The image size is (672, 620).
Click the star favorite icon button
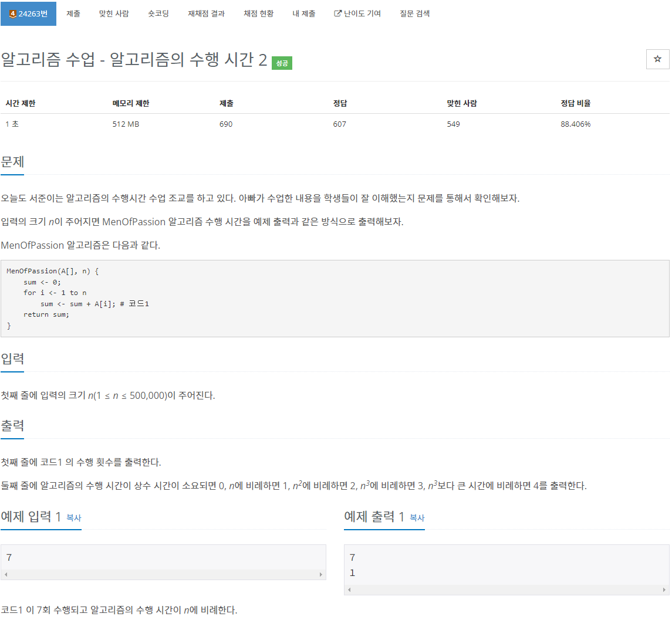tap(657, 59)
